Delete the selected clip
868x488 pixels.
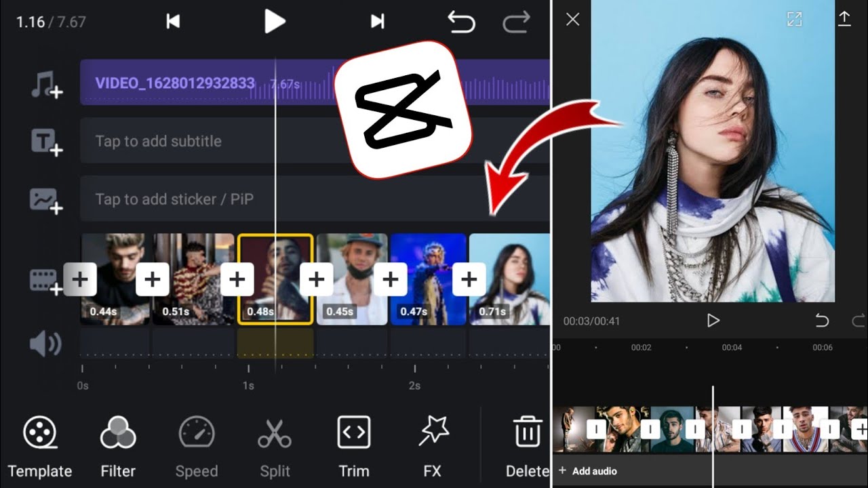coord(526,446)
